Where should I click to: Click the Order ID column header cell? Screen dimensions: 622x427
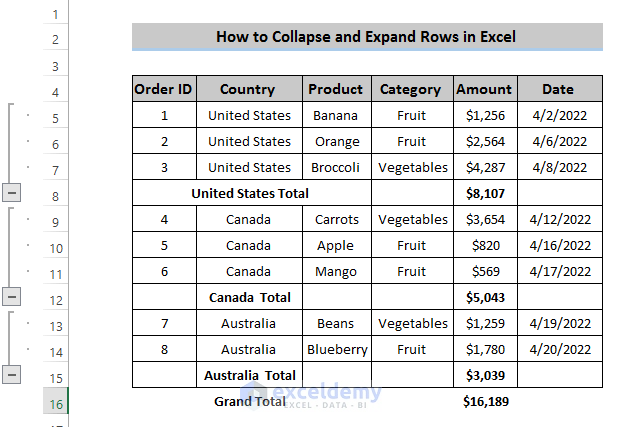[x=164, y=89]
